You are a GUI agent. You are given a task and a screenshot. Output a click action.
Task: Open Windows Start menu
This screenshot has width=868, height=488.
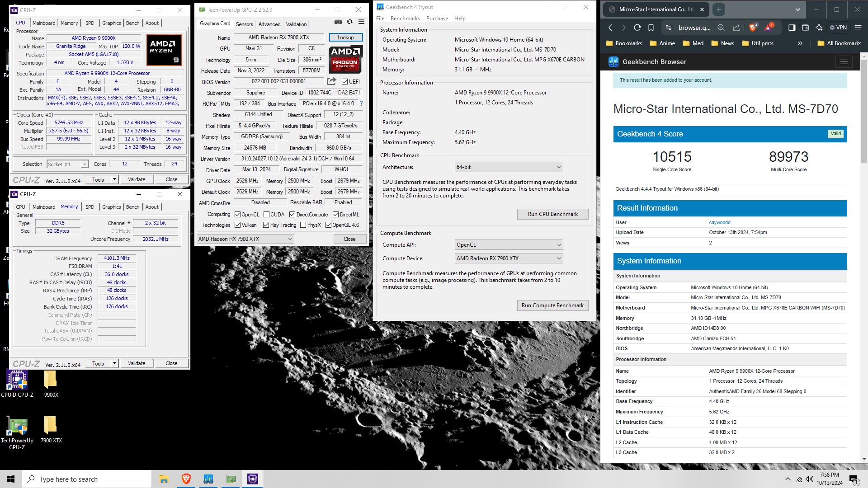(x=11, y=479)
